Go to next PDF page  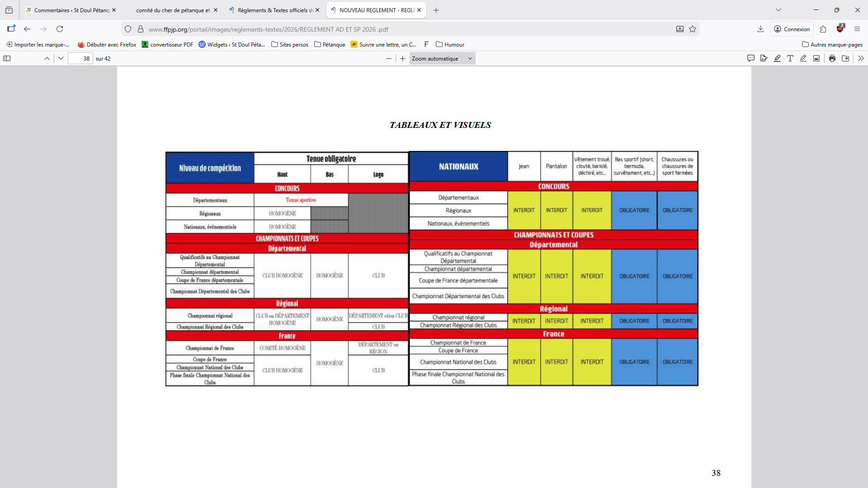click(x=61, y=58)
